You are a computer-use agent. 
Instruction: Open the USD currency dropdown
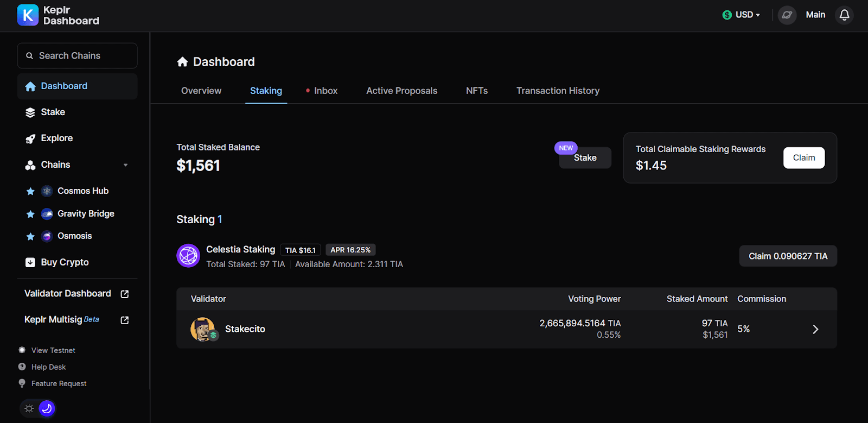(742, 15)
